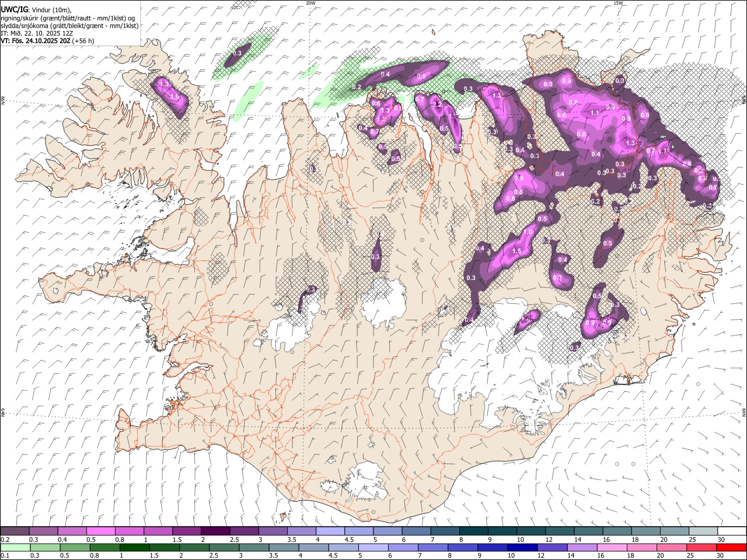This screenshot has height=560, width=747.
Task: Click the 3 swatch in bottom legend row
Action: point(254,548)
